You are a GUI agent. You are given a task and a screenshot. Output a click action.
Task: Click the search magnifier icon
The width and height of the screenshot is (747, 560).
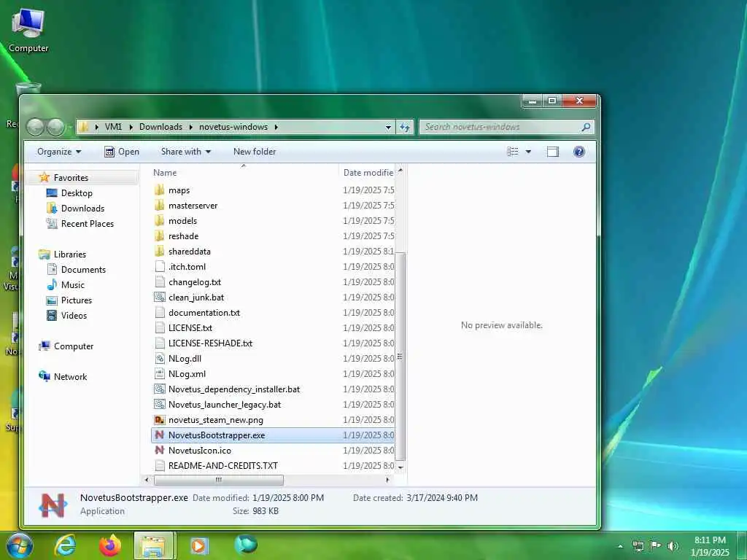click(x=586, y=127)
